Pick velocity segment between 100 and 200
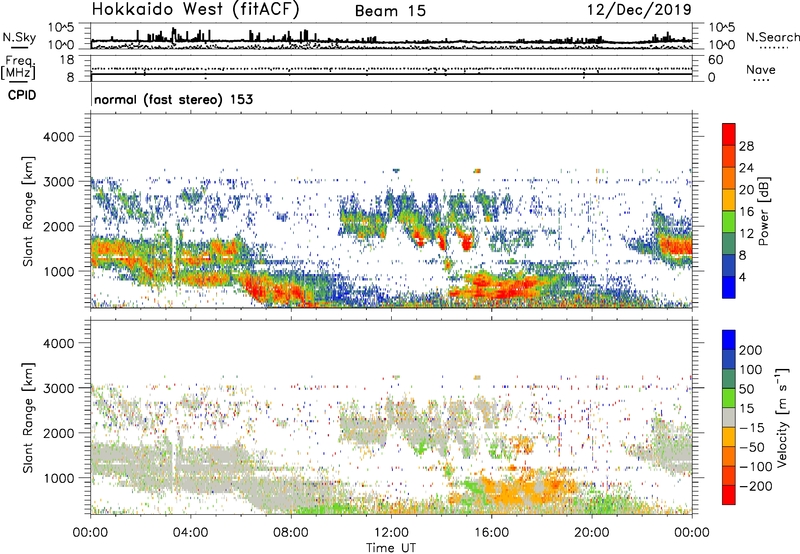 (x=729, y=359)
